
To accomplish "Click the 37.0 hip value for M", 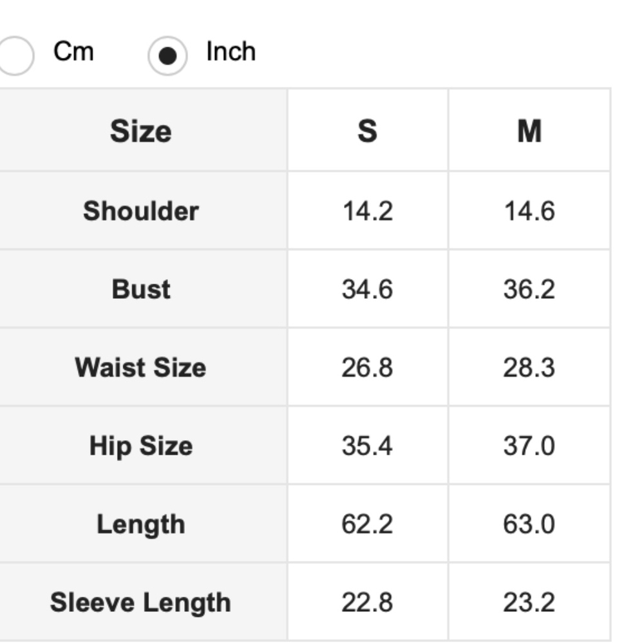I will 529,446.
